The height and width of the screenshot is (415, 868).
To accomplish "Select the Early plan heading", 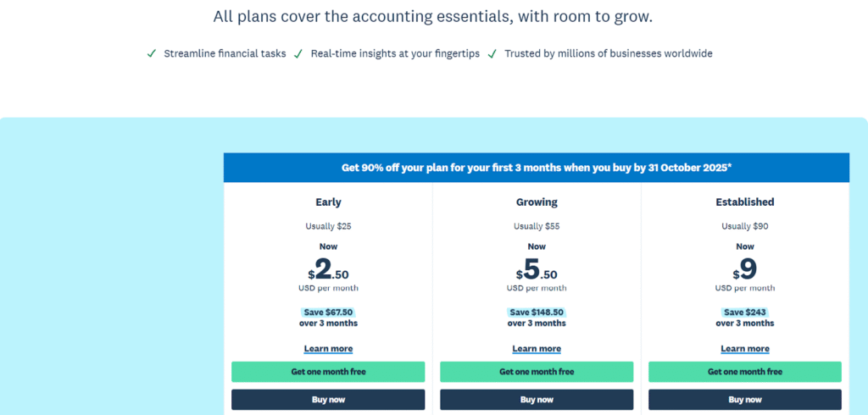I will pyautogui.click(x=328, y=202).
